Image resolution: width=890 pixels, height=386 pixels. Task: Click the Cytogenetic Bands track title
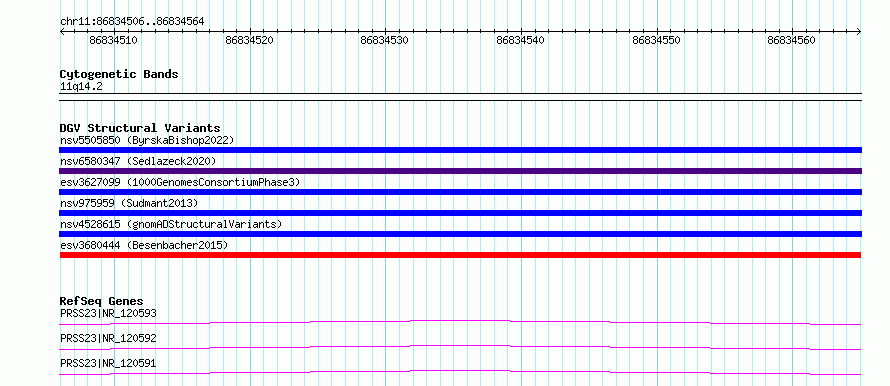[119, 74]
